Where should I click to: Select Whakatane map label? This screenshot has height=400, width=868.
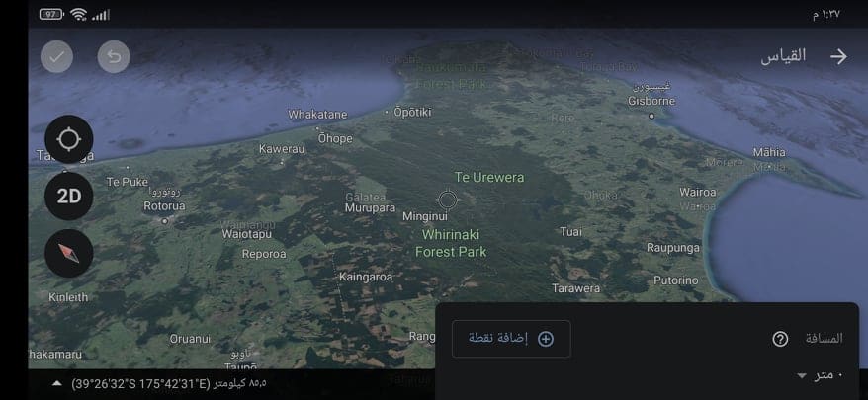317,115
